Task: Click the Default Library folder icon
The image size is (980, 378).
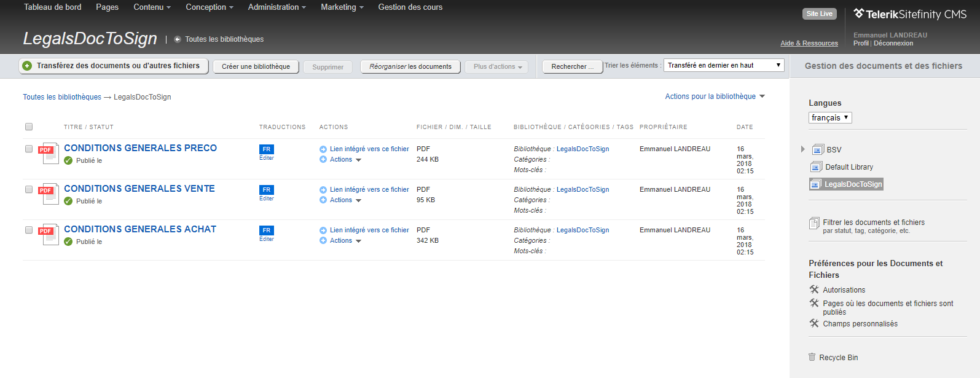Action: (x=816, y=167)
